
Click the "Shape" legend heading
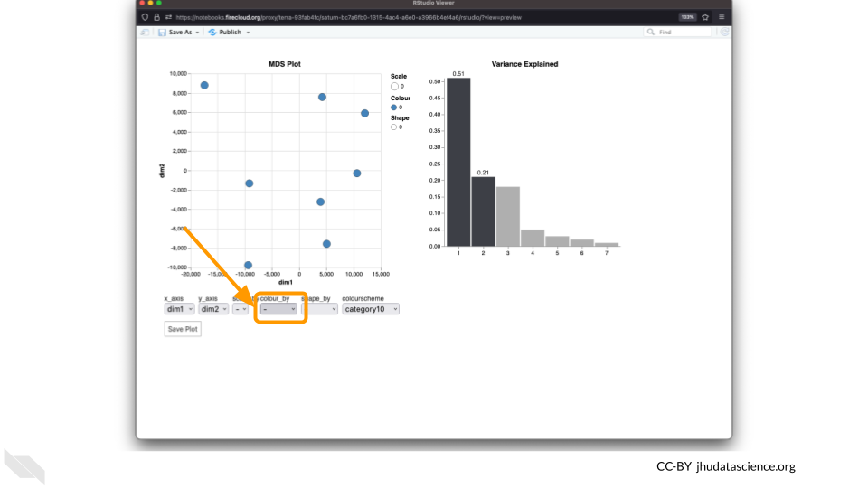click(400, 117)
